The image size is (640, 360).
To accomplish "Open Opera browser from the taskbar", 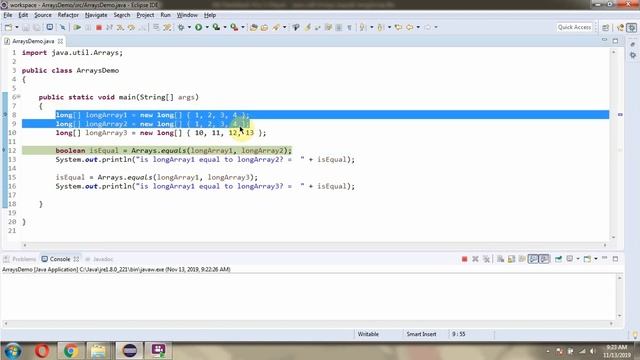I will [42, 351].
